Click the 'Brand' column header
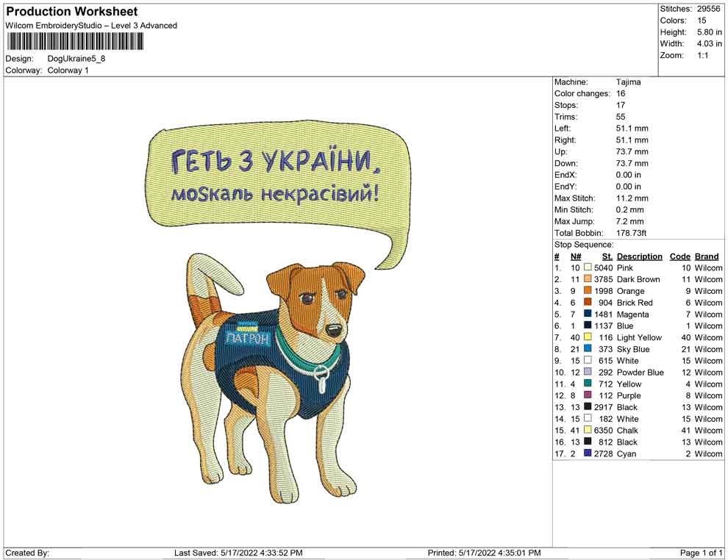728x560 pixels. (x=707, y=256)
